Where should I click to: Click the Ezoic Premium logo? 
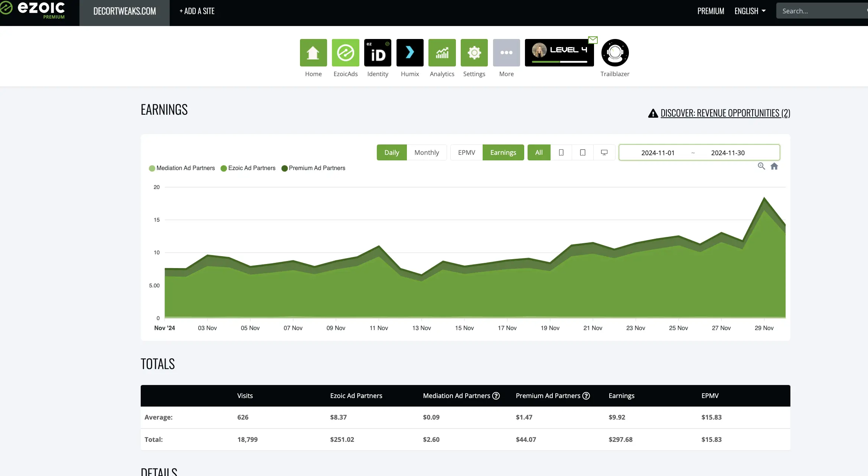(x=33, y=10)
